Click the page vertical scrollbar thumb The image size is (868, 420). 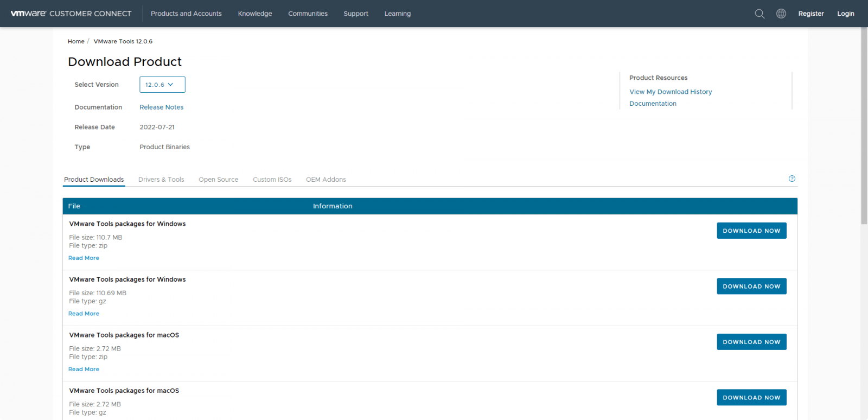pyautogui.click(x=864, y=126)
